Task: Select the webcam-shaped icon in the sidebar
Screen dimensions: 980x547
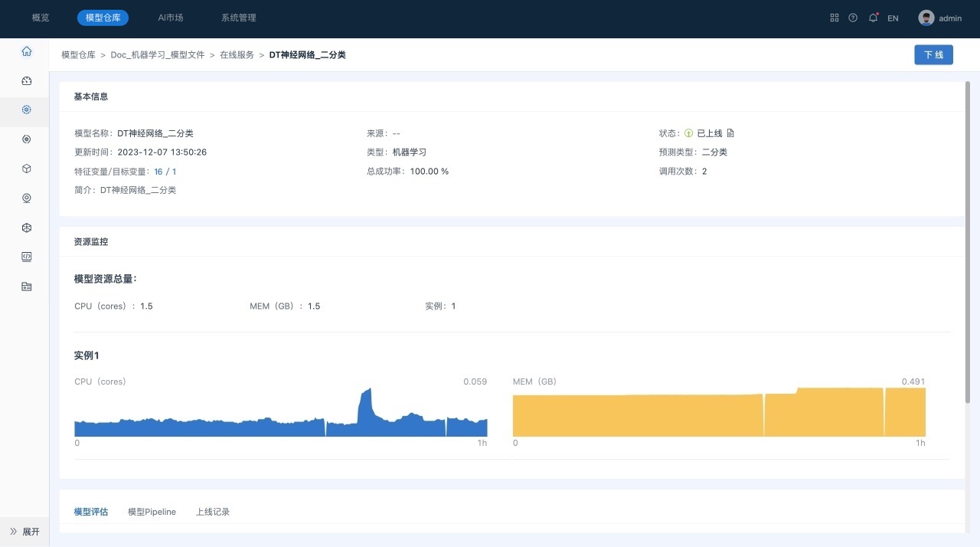Action: click(27, 198)
